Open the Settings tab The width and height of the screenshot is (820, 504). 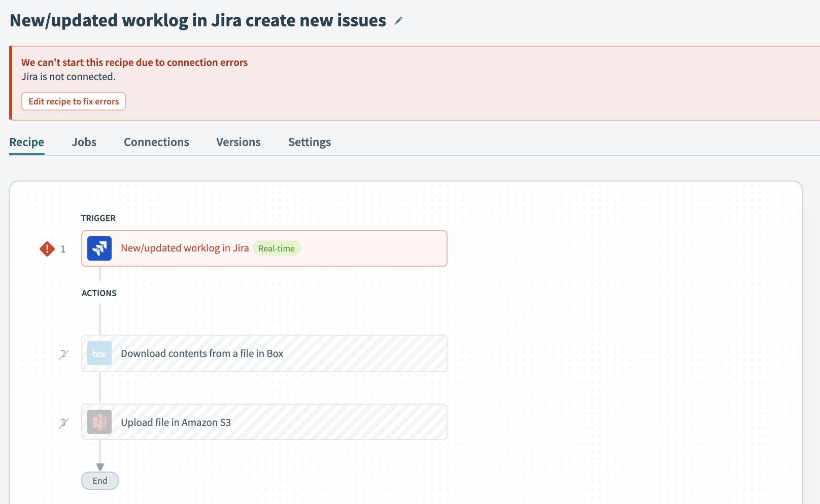click(310, 142)
